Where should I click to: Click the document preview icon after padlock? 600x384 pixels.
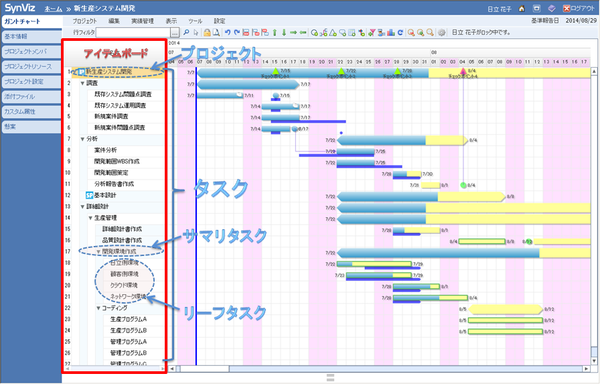click(216, 33)
